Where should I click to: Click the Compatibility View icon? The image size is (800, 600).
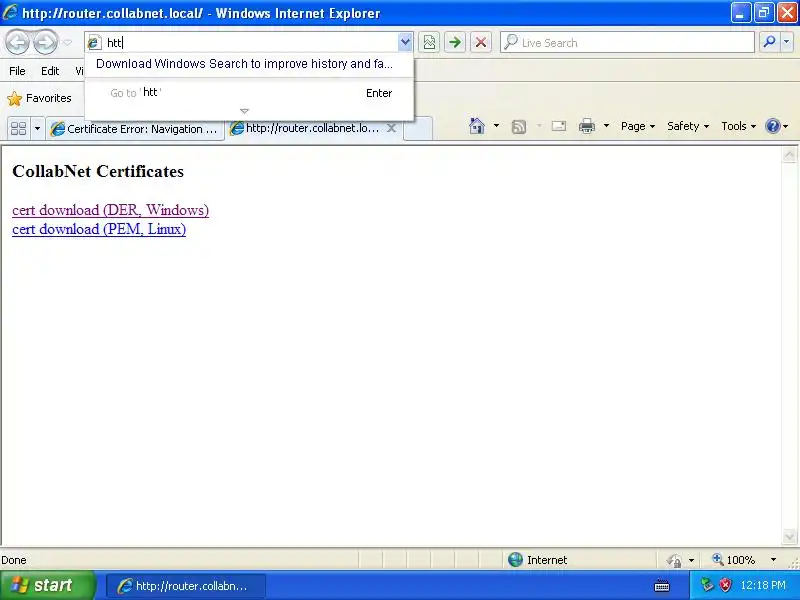pos(429,43)
